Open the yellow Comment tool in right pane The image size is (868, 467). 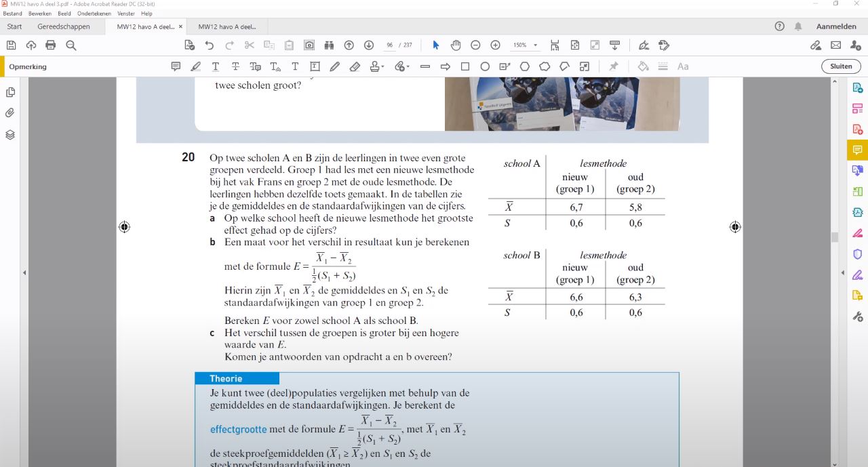click(x=858, y=150)
